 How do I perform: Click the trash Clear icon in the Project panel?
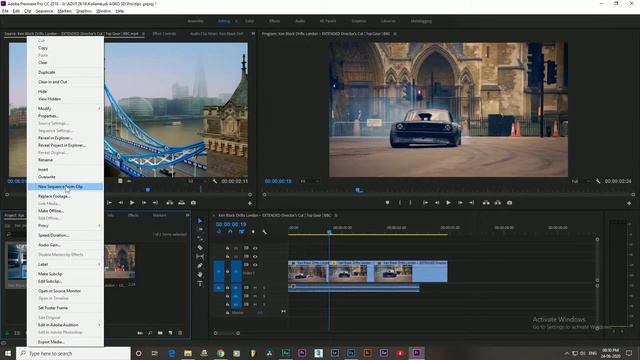(180, 333)
